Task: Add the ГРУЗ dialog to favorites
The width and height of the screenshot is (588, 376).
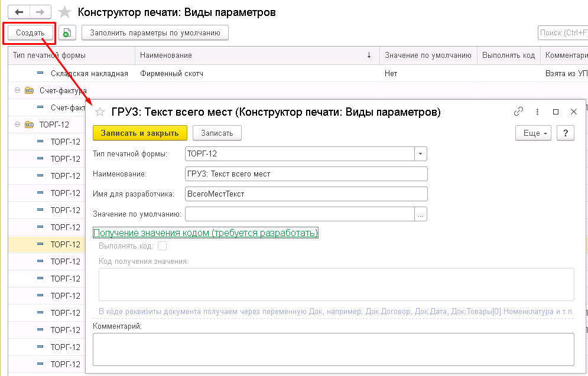Action: tap(100, 112)
